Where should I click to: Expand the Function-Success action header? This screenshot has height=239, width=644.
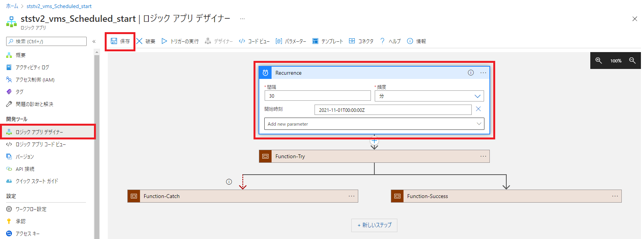coord(506,196)
